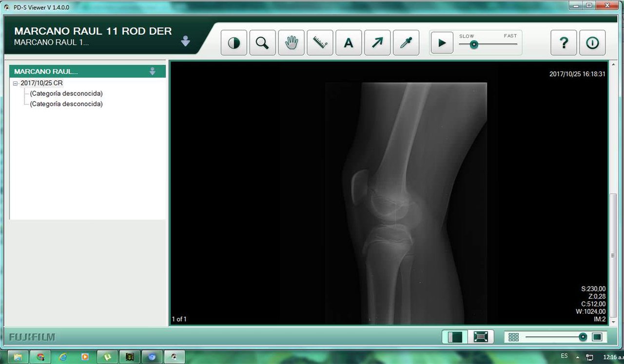Toggle full screen image view
624x364 pixels.
coord(481,337)
